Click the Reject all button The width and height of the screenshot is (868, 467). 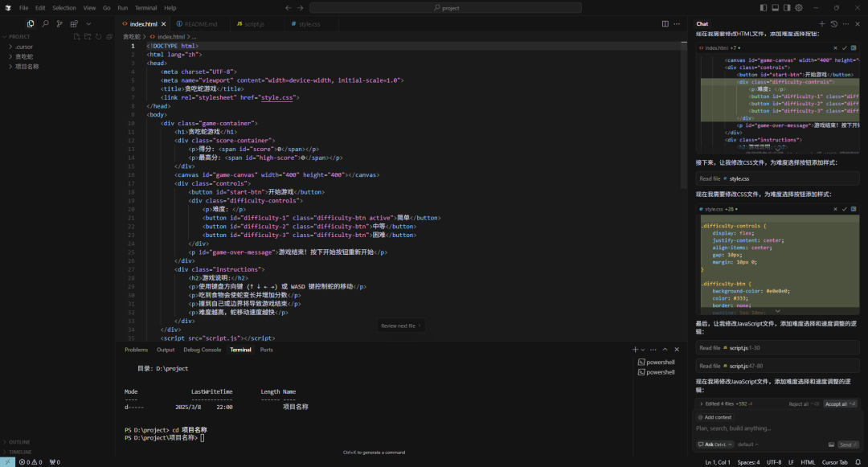click(x=803, y=404)
